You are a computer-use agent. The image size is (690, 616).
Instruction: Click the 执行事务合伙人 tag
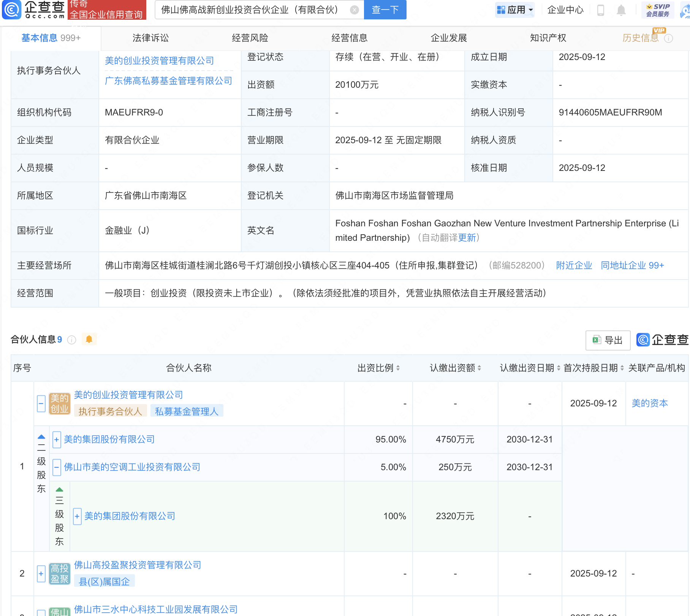click(x=110, y=412)
